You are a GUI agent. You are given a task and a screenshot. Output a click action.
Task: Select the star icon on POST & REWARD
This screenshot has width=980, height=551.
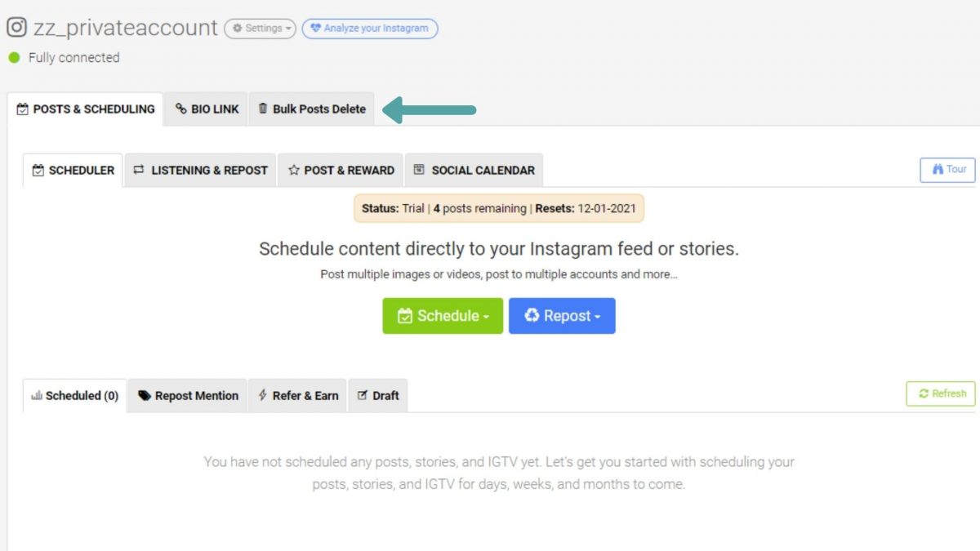pos(293,170)
